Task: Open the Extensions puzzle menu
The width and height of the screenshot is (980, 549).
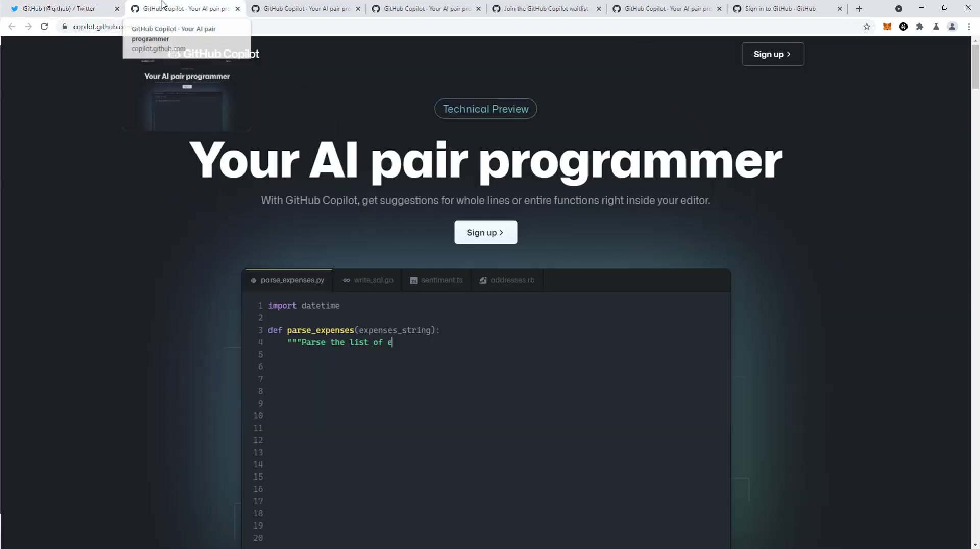Action: [920, 27]
